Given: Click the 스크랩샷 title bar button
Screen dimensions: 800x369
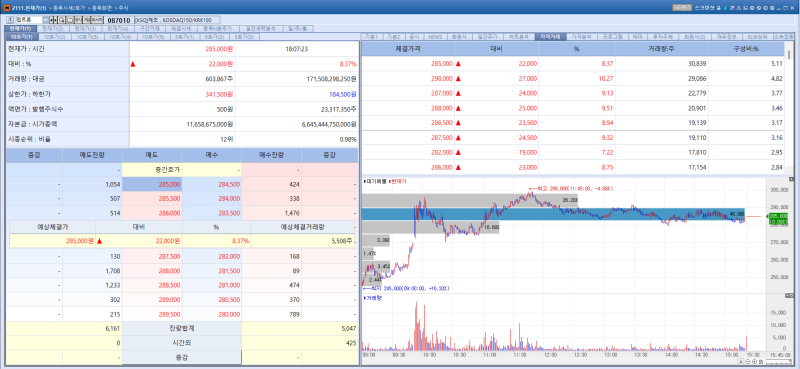Looking at the screenshot, I should [704, 8].
